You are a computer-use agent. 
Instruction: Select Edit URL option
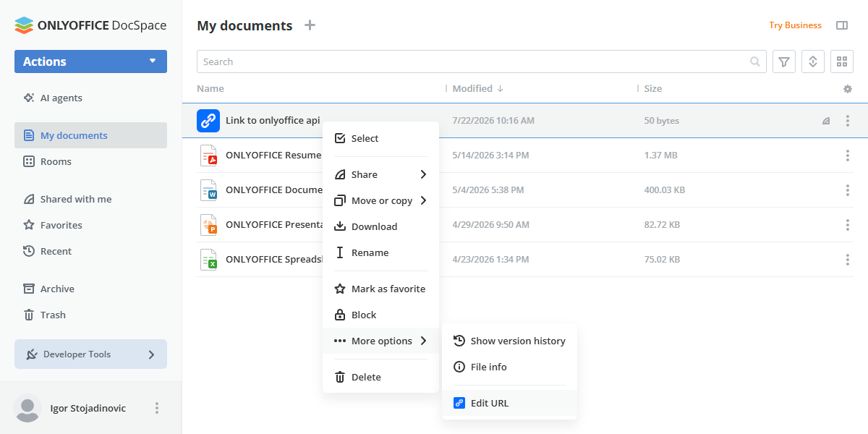coord(509,403)
